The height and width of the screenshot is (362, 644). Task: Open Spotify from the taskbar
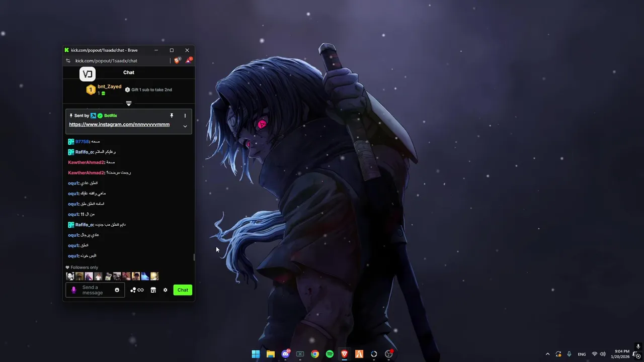click(x=330, y=354)
